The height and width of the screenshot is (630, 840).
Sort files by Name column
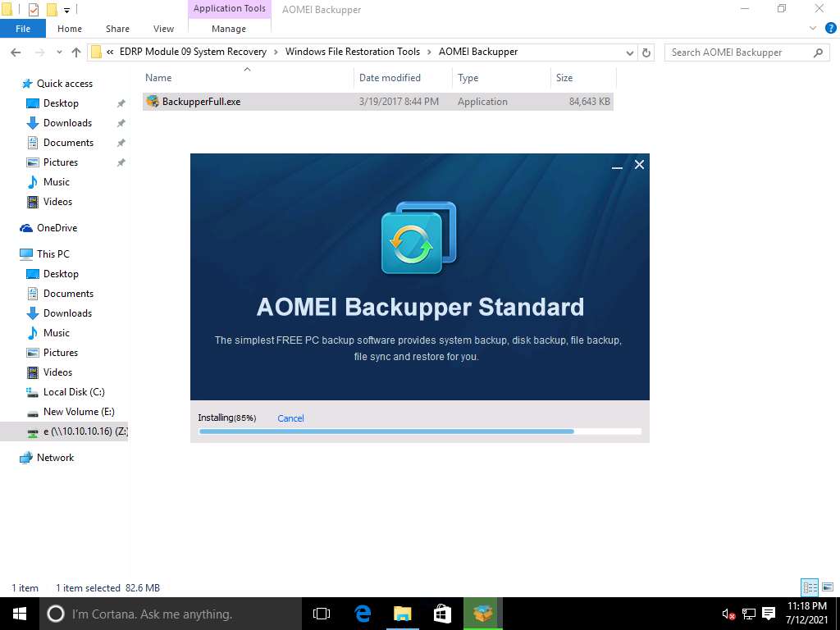pyautogui.click(x=248, y=78)
